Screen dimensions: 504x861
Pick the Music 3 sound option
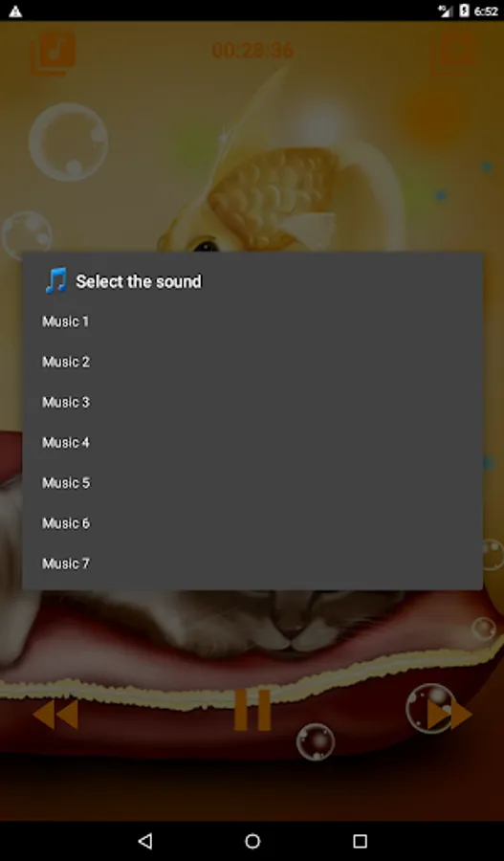coord(252,403)
